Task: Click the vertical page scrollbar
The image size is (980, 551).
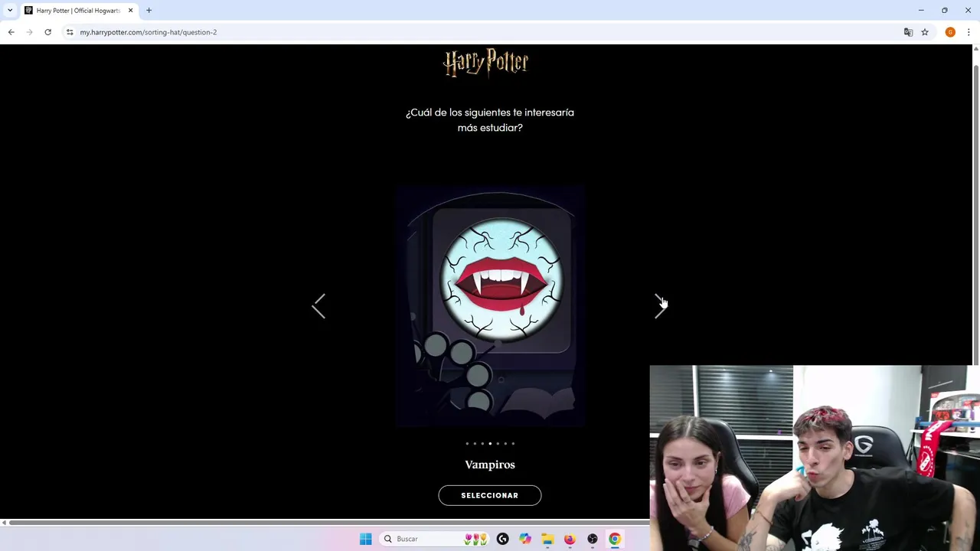Action: point(975,214)
